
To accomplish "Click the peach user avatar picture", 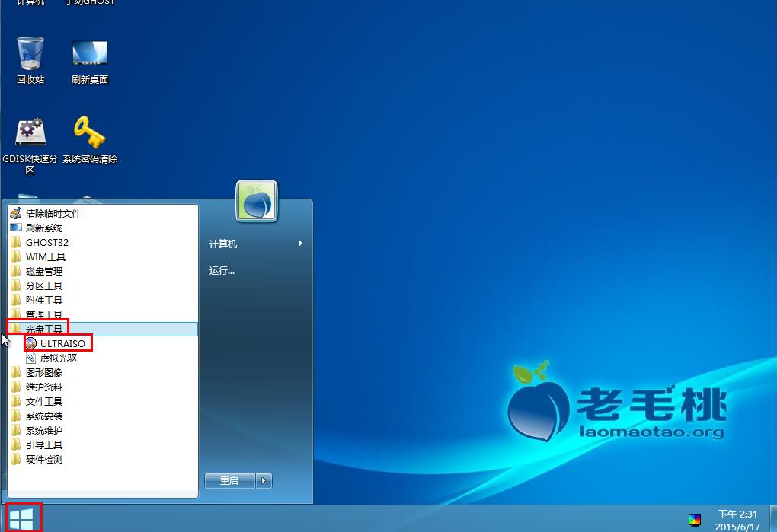I will [257, 202].
